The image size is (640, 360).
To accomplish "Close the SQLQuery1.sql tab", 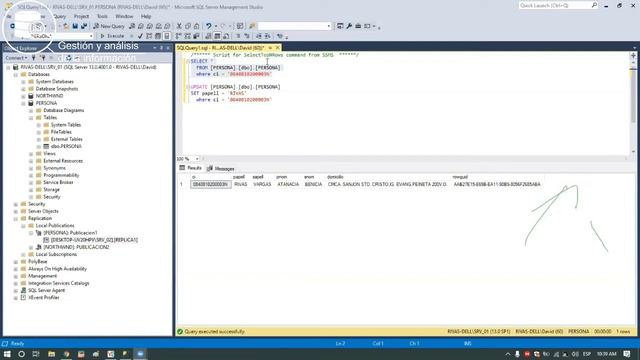I will [x=278, y=48].
